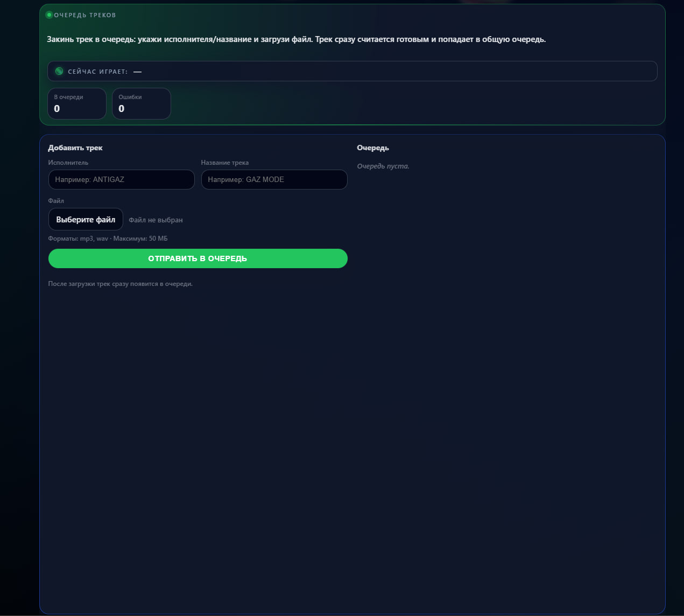Image resolution: width=684 pixels, height=616 pixels.
Task: Click the Название трека field label
Action: [x=224, y=163]
